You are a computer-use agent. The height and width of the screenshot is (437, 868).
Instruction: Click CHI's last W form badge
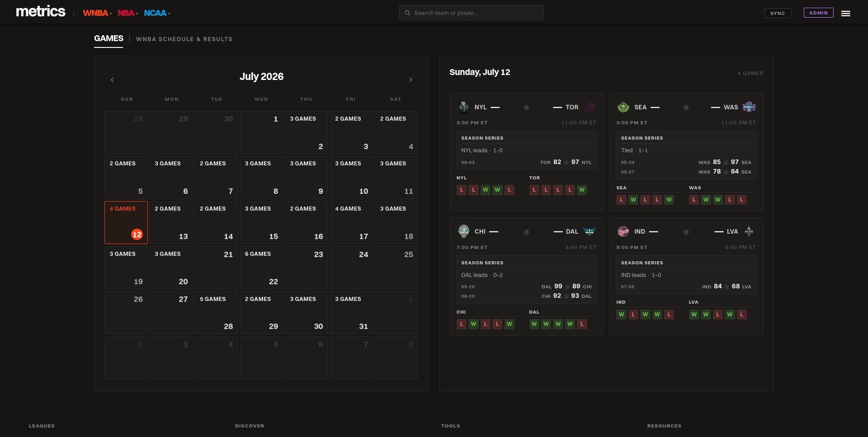click(509, 324)
